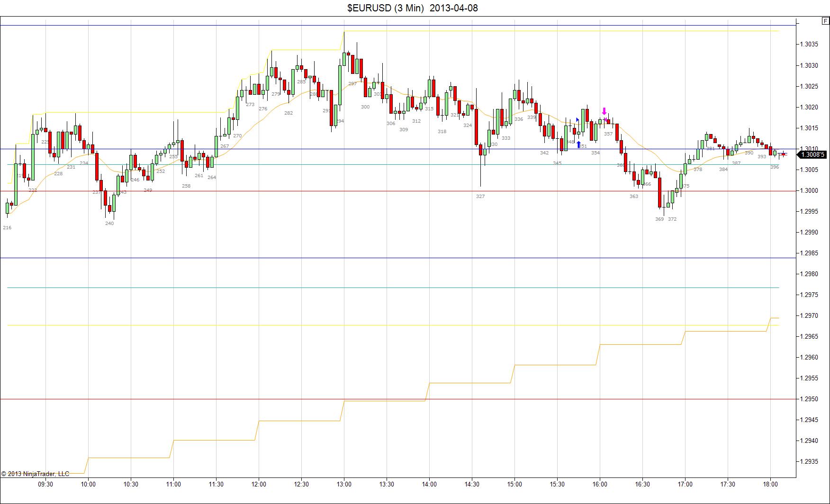Click the chart title $EURUSD (3 Min) 2013-04-08
Screen dimensions: 830x504
tap(413, 8)
